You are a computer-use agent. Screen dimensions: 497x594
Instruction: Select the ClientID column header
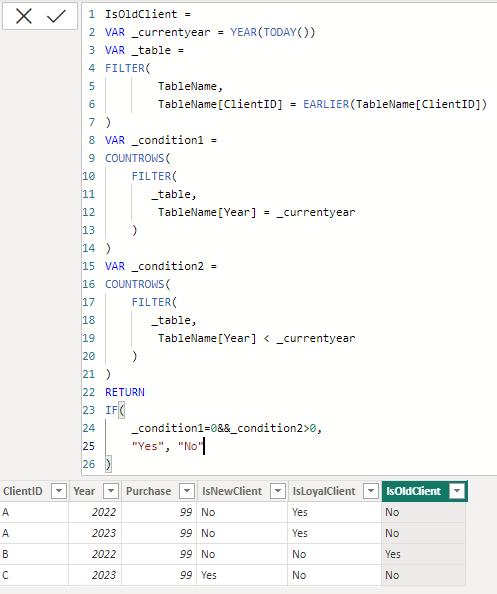tap(23, 491)
